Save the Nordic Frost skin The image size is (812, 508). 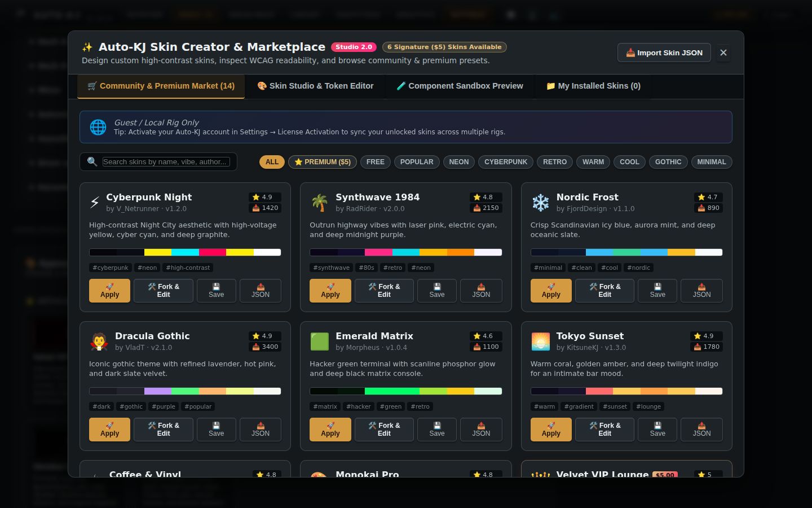657,291
